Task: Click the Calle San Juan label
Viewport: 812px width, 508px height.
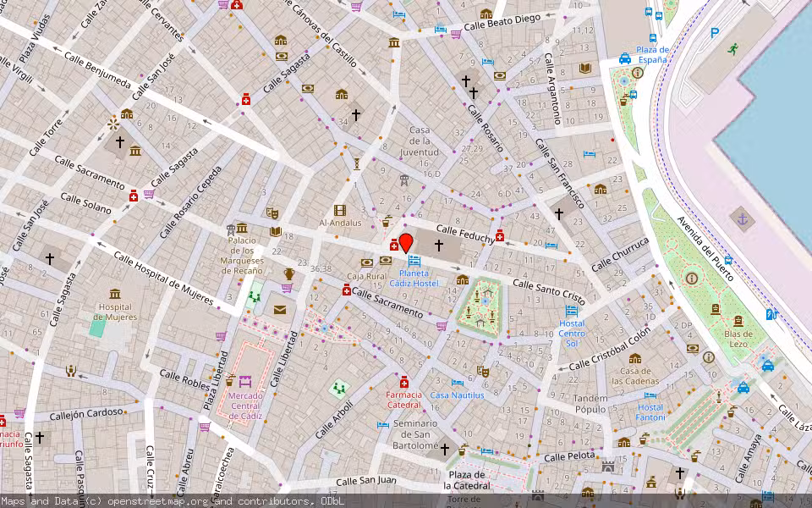Action: tap(366, 480)
